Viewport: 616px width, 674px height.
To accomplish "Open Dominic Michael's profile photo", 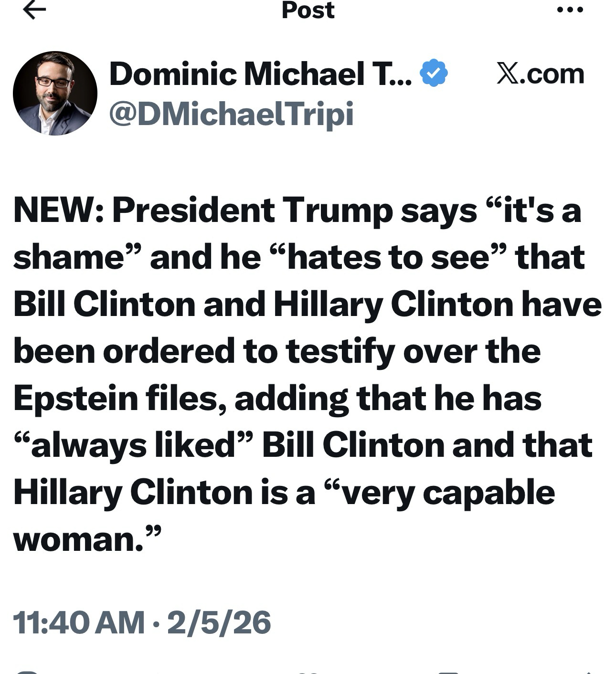I will (55, 94).
